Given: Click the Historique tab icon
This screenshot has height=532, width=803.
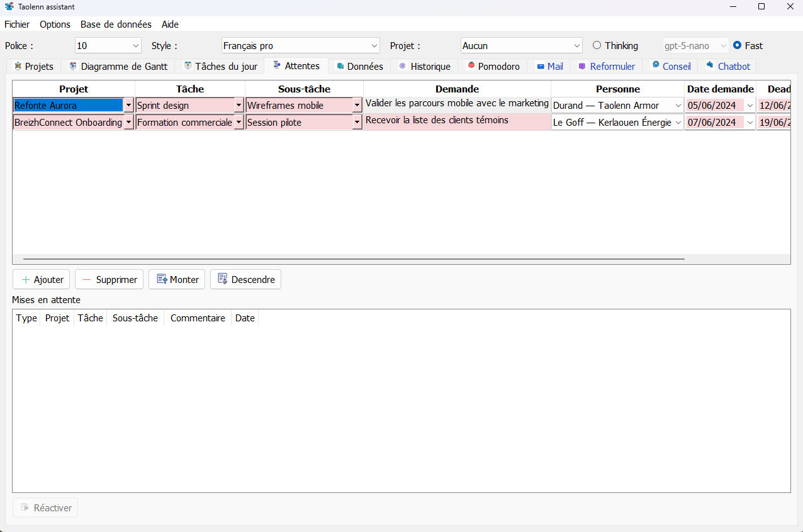Looking at the screenshot, I should point(403,65).
